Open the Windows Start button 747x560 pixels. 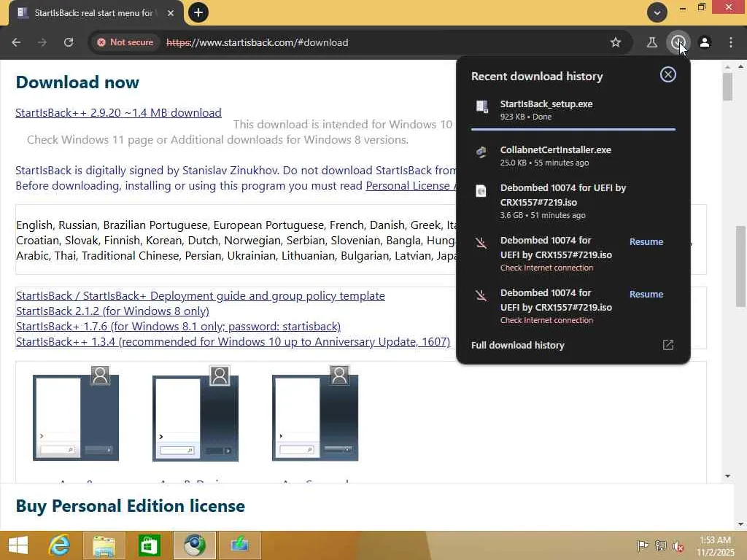[x=18, y=545]
